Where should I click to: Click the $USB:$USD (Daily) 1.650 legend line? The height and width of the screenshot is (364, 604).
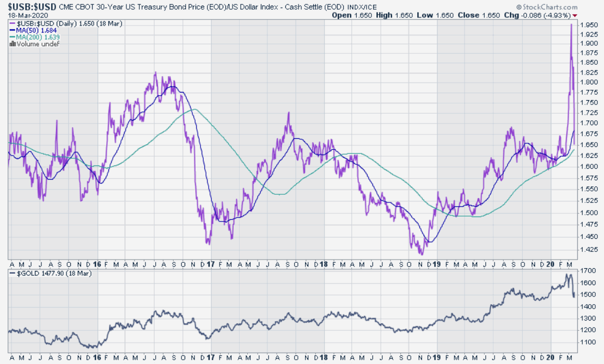(x=66, y=23)
